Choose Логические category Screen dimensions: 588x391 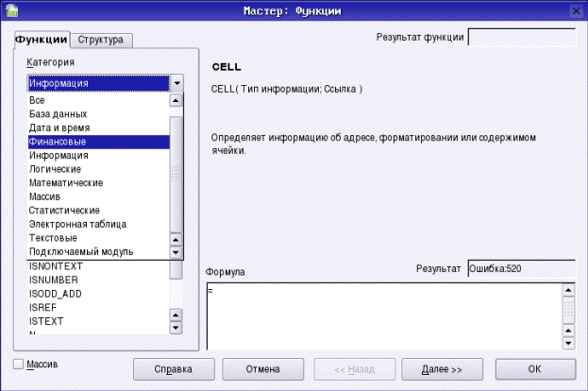click(x=98, y=169)
